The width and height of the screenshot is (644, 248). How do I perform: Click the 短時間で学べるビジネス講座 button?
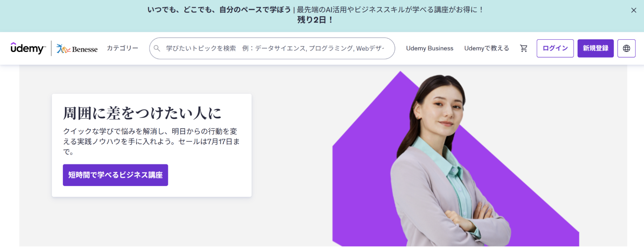tap(115, 175)
